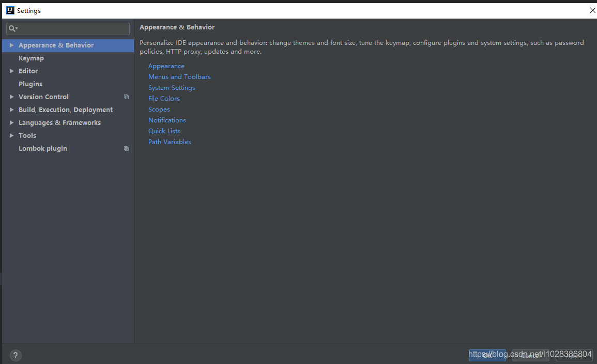The image size is (597, 364).
Task: Select Keymap in settings tree
Action: tap(68, 58)
